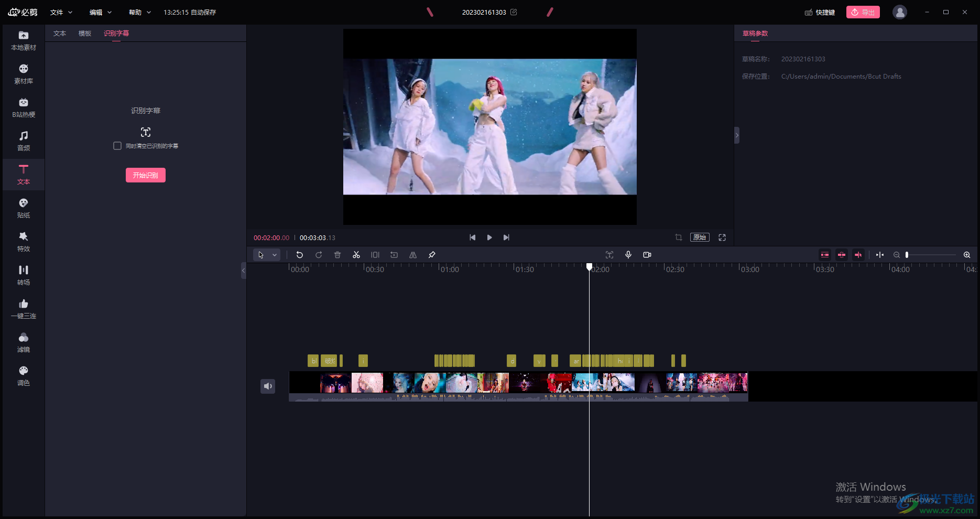Image resolution: width=980 pixels, height=519 pixels.
Task: Collapse the right draft parameters panel arrow
Action: tap(737, 135)
